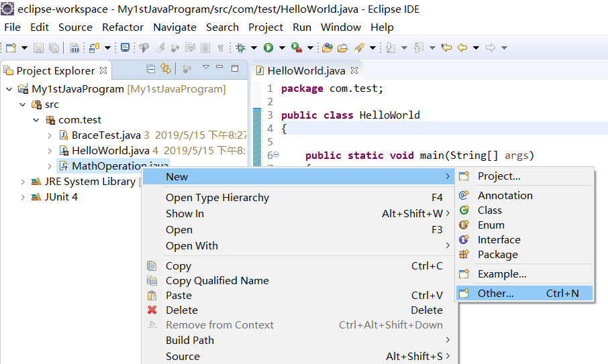Open the Refactor menu
The image size is (608, 364).
[x=123, y=27]
